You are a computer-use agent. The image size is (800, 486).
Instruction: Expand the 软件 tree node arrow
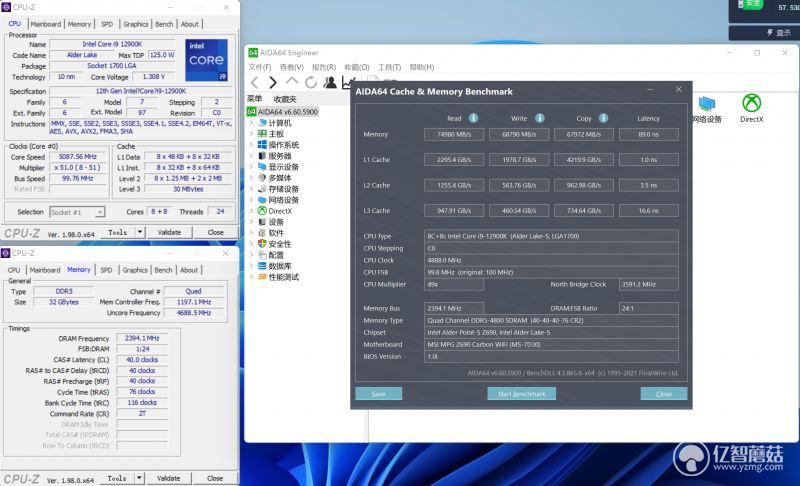tap(252, 233)
